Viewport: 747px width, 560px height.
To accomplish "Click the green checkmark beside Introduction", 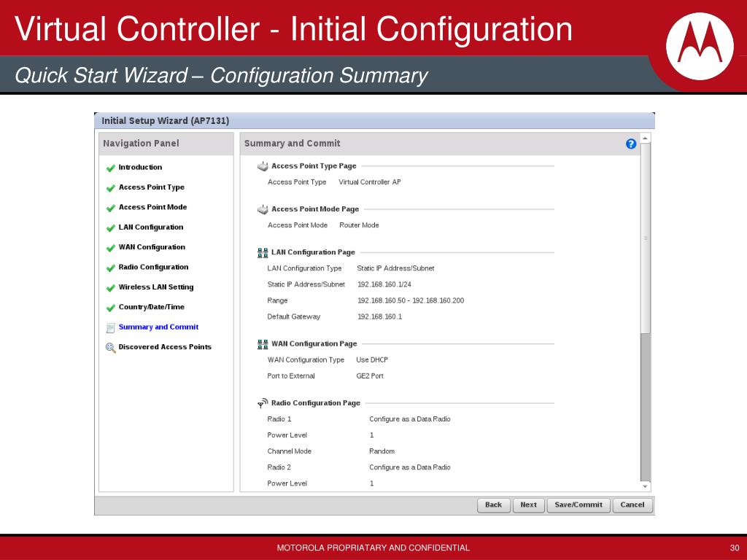I will 111,168.
